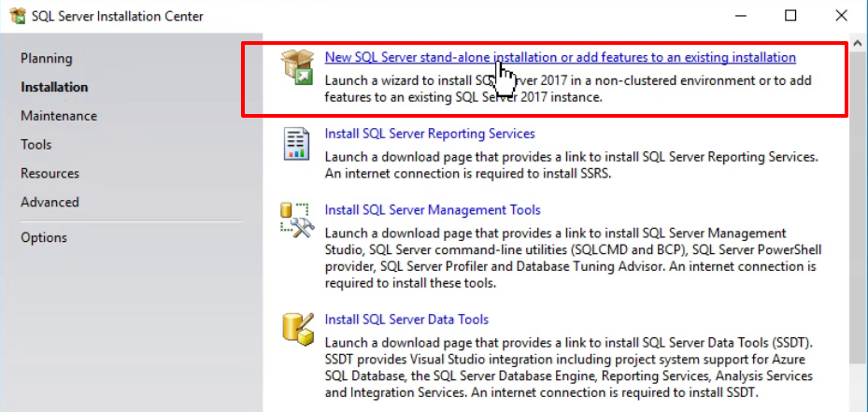The width and height of the screenshot is (868, 412).
Task: Show the Resources section
Action: tap(50, 174)
